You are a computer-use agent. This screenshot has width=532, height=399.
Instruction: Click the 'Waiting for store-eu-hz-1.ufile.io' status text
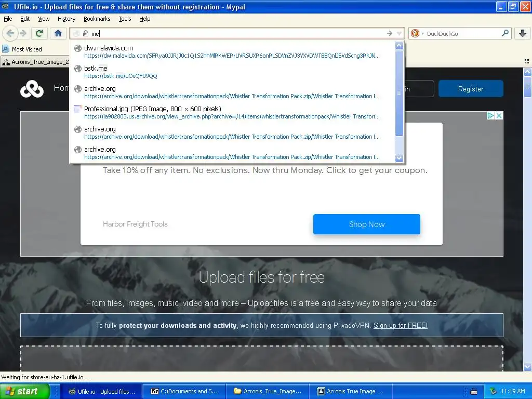point(45,377)
